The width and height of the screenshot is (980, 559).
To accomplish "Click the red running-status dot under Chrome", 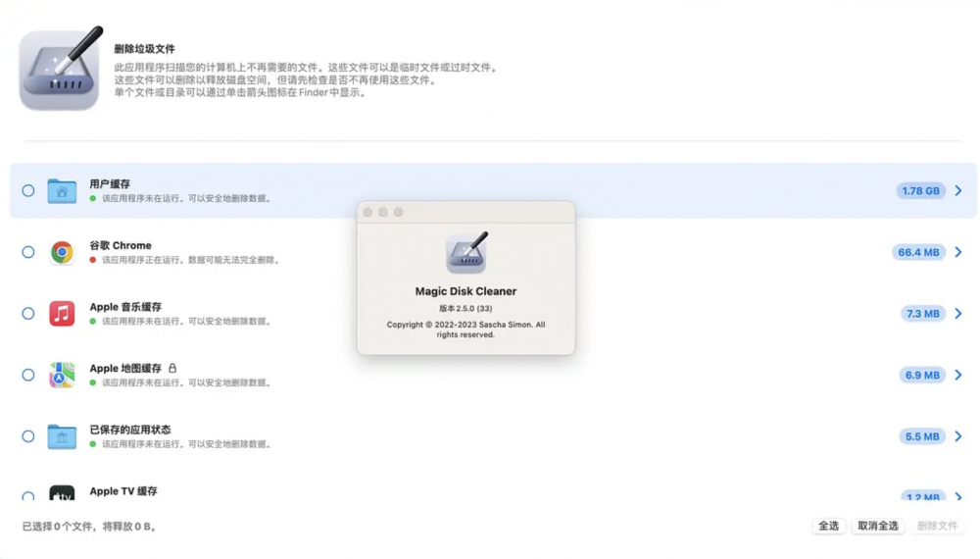I will [92, 260].
